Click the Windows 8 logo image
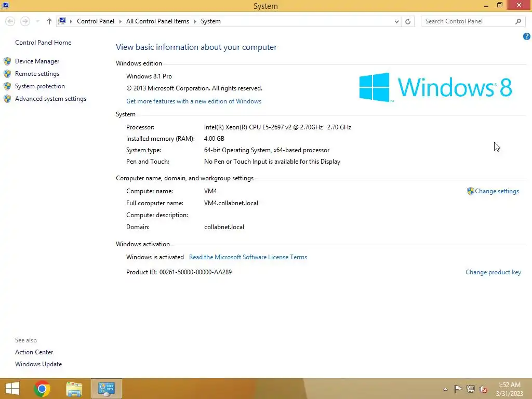Screen dimensions: 532x399 point(436,87)
